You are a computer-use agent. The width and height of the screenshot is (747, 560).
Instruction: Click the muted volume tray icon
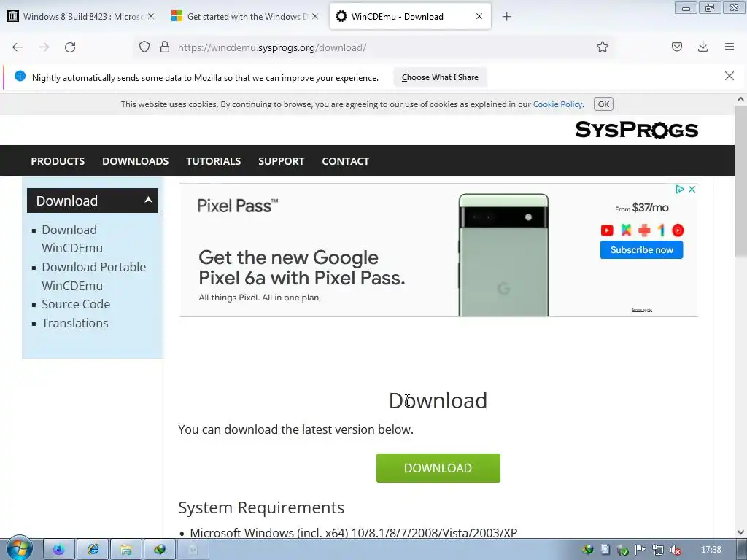[x=675, y=550]
